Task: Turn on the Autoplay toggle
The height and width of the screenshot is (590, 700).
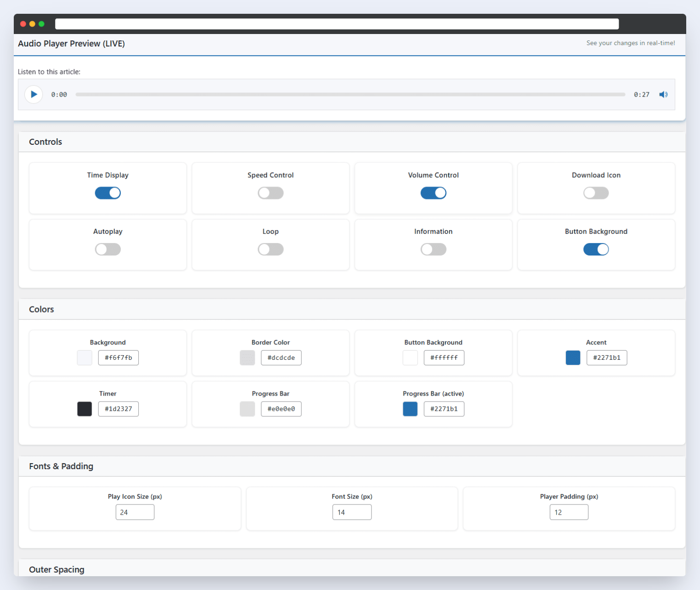Action: (x=108, y=250)
